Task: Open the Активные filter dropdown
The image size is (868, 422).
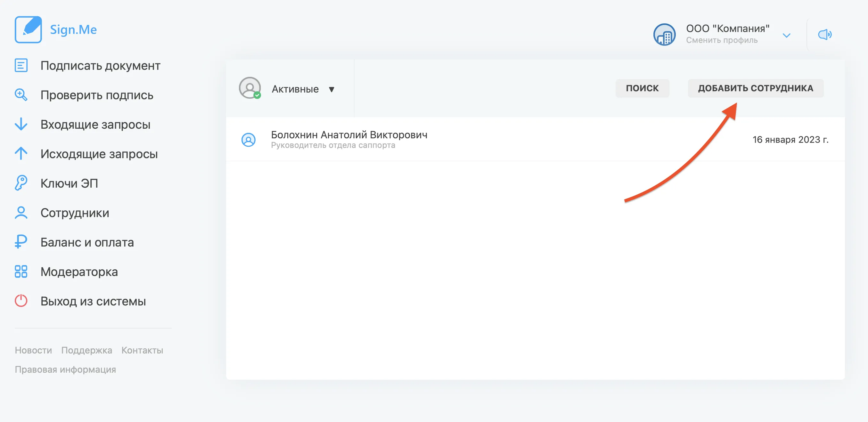Action: click(303, 89)
